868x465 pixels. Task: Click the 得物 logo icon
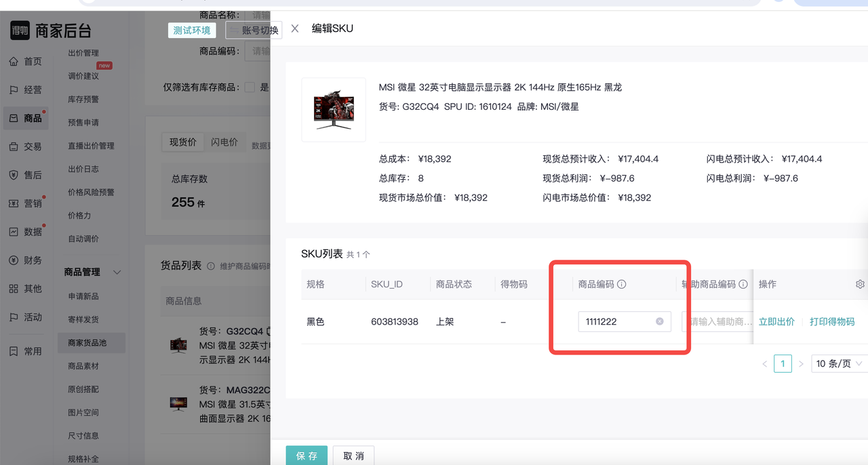point(20,31)
